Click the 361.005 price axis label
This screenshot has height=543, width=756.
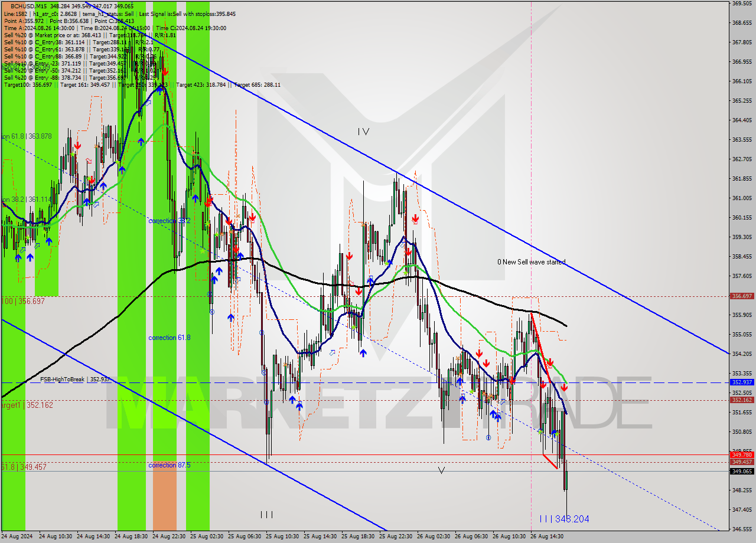(x=742, y=198)
